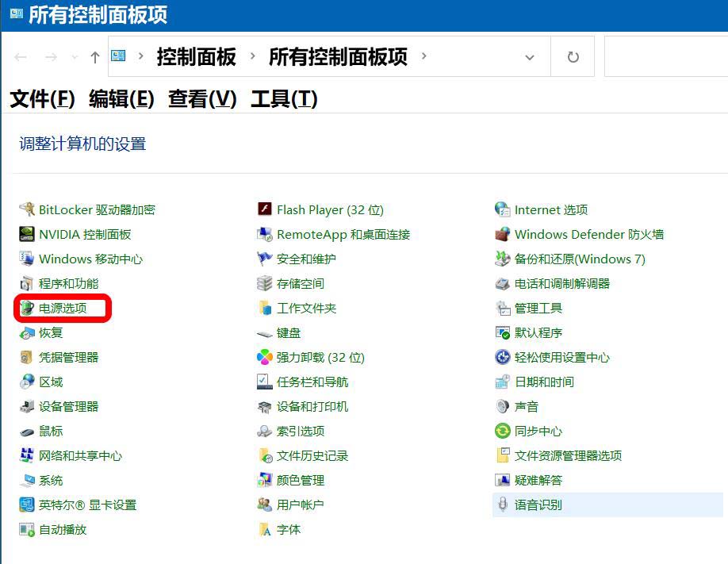
Task: Open the Internet 选项 globe icon
Action: pos(503,209)
